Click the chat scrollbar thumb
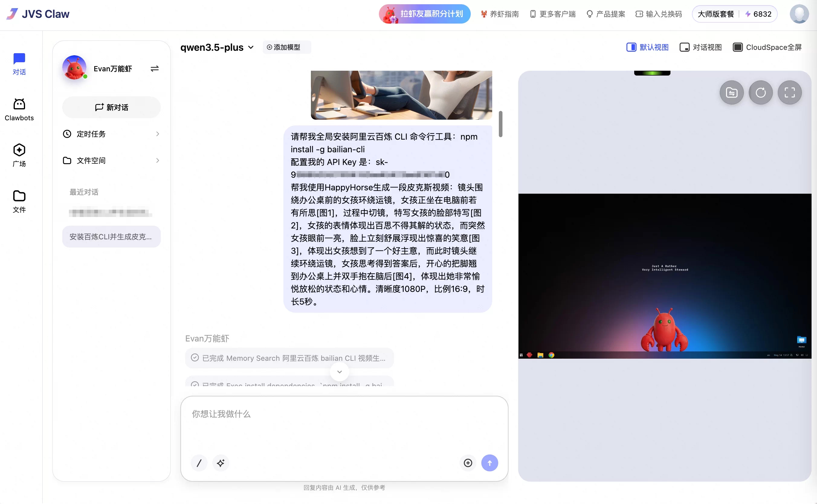 [500, 124]
